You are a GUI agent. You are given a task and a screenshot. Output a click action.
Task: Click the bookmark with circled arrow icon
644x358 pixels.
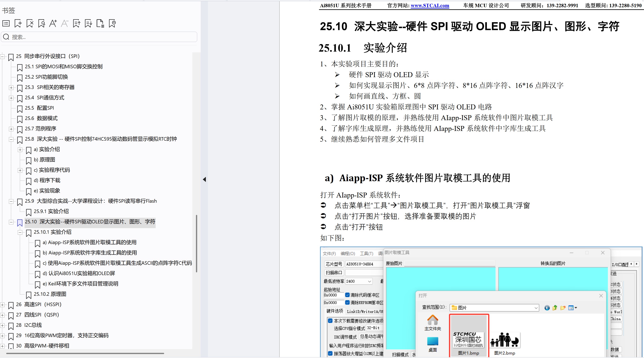112,24
